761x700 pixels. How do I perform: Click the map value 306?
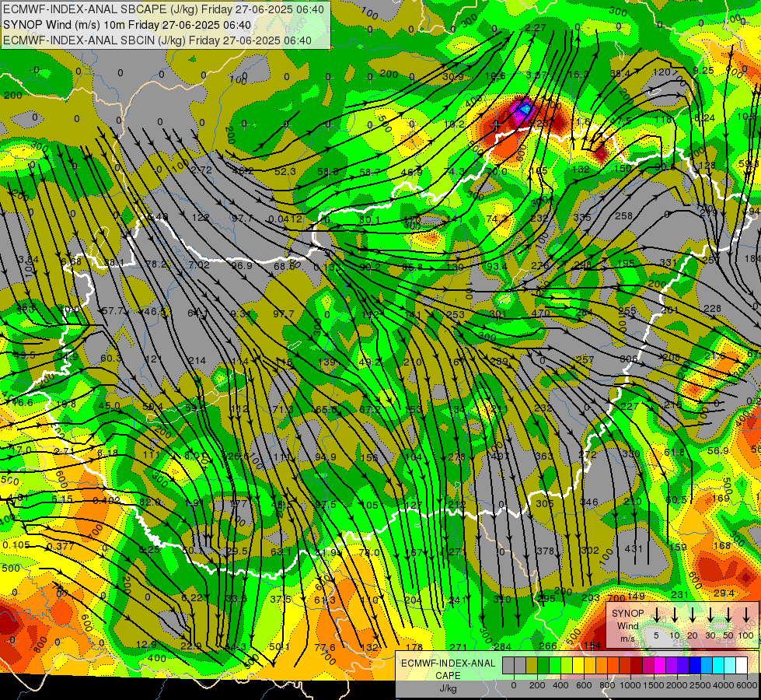(x=629, y=359)
